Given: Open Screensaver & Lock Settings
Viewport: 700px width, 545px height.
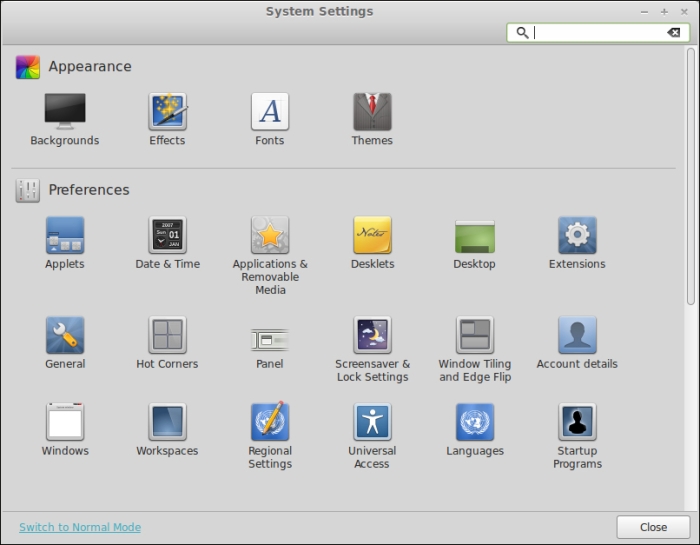Looking at the screenshot, I should click(372, 349).
